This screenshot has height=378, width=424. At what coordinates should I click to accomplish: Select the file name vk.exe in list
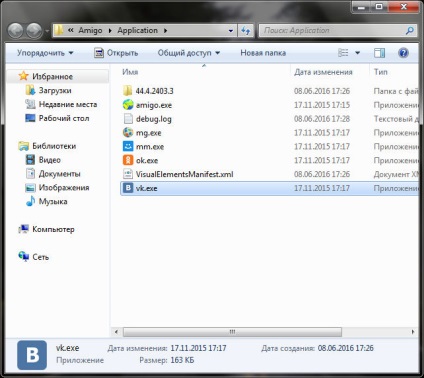(146, 188)
